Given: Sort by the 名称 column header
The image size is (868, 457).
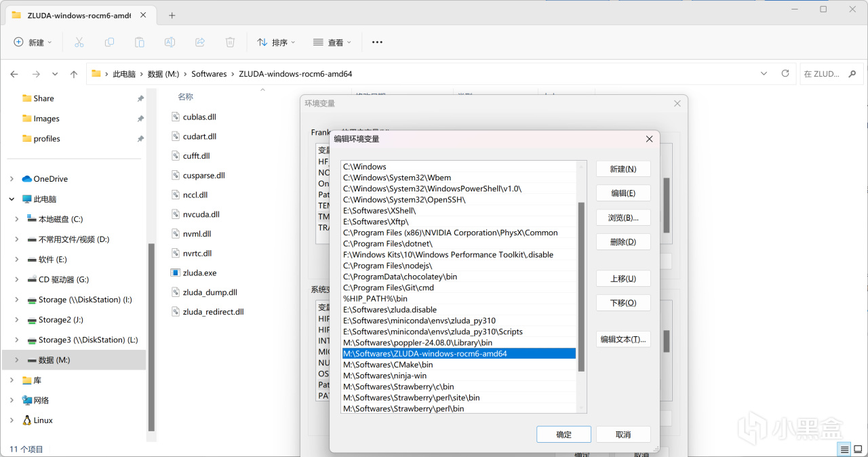Looking at the screenshot, I should coord(185,97).
